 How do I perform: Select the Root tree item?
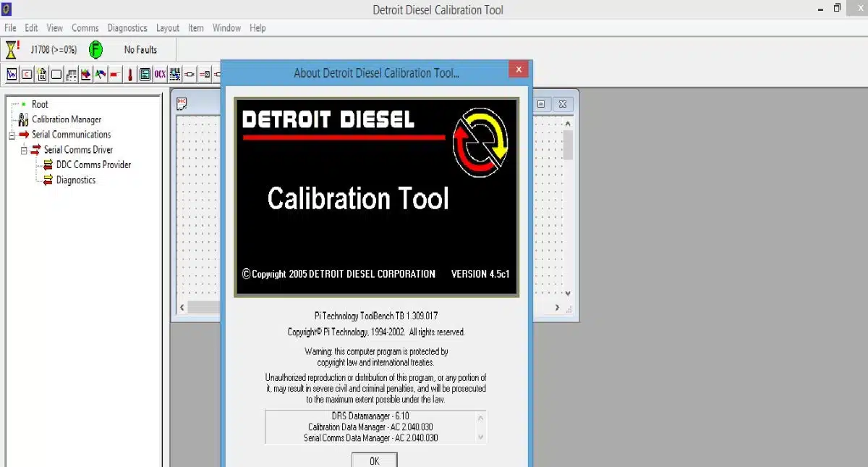pos(40,104)
